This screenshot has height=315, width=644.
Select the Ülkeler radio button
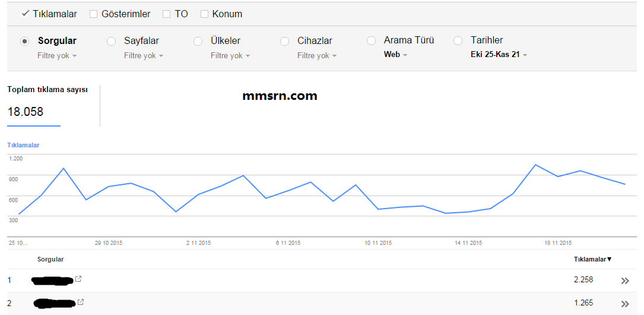[x=198, y=41]
